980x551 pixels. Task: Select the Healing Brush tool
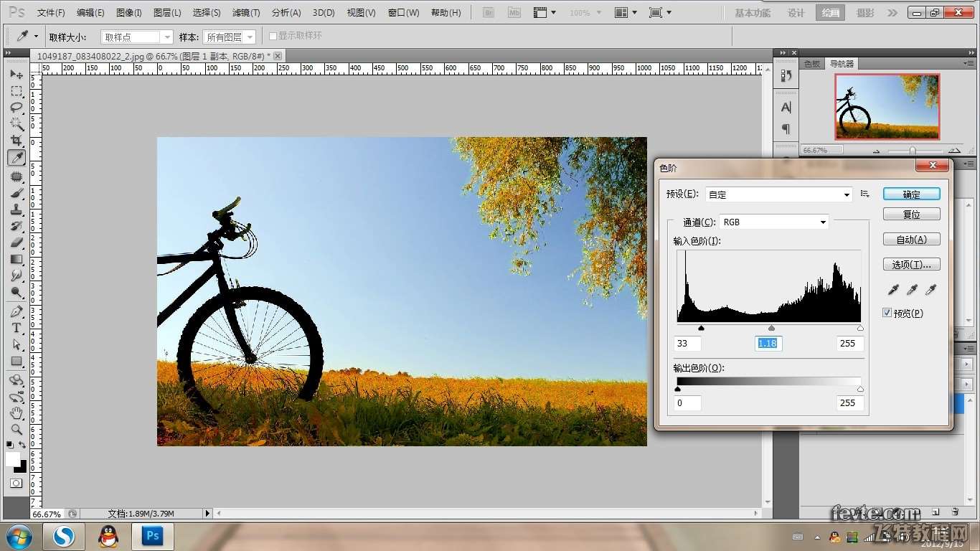(17, 176)
